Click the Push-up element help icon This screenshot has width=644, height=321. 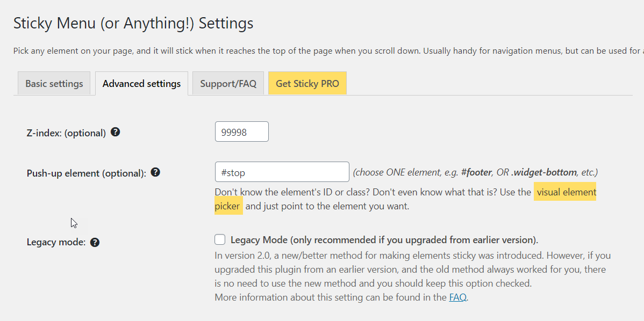(x=155, y=172)
